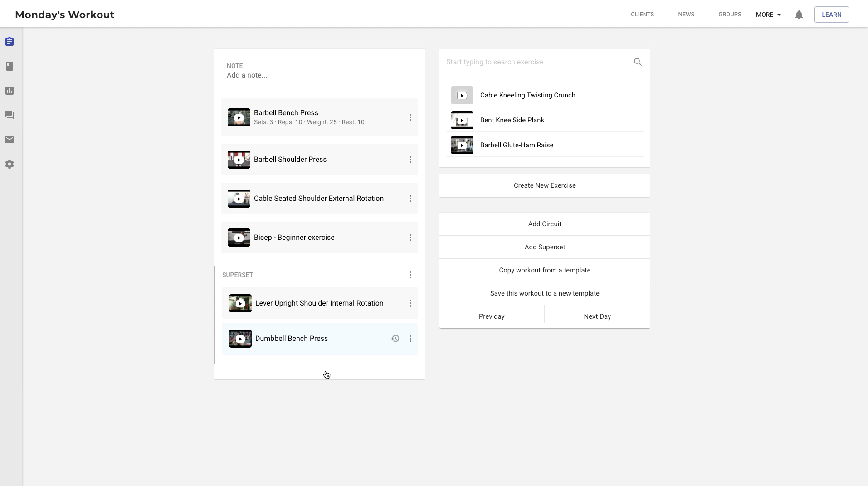The width and height of the screenshot is (868, 486).
Task: Click Save this workout to a new template
Action: (x=545, y=293)
